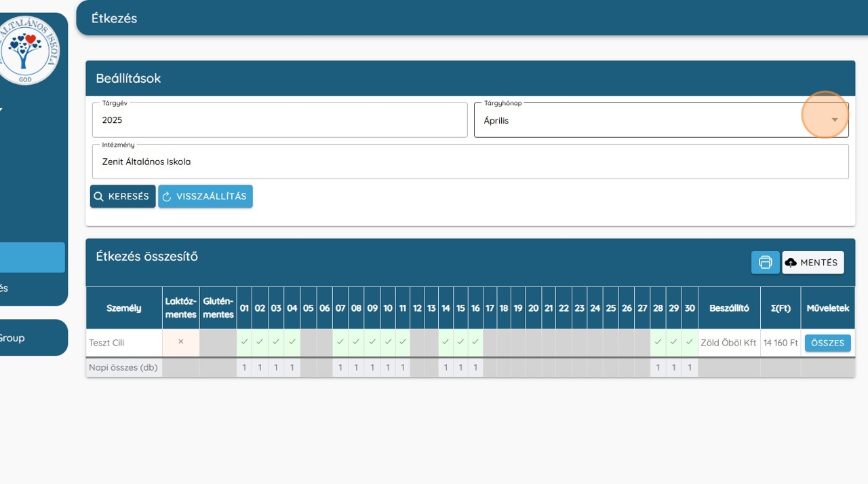The width and height of the screenshot is (868, 484).
Task: Uncheck day 16 meal for Teszt Cili
Action: tap(475, 342)
